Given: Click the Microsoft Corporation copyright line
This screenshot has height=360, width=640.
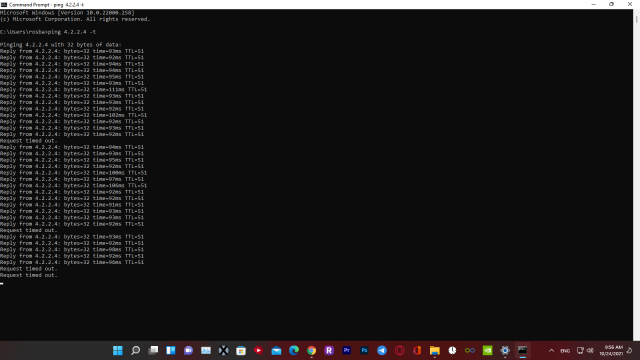Looking at the screenshot, I should pos(75,19).
